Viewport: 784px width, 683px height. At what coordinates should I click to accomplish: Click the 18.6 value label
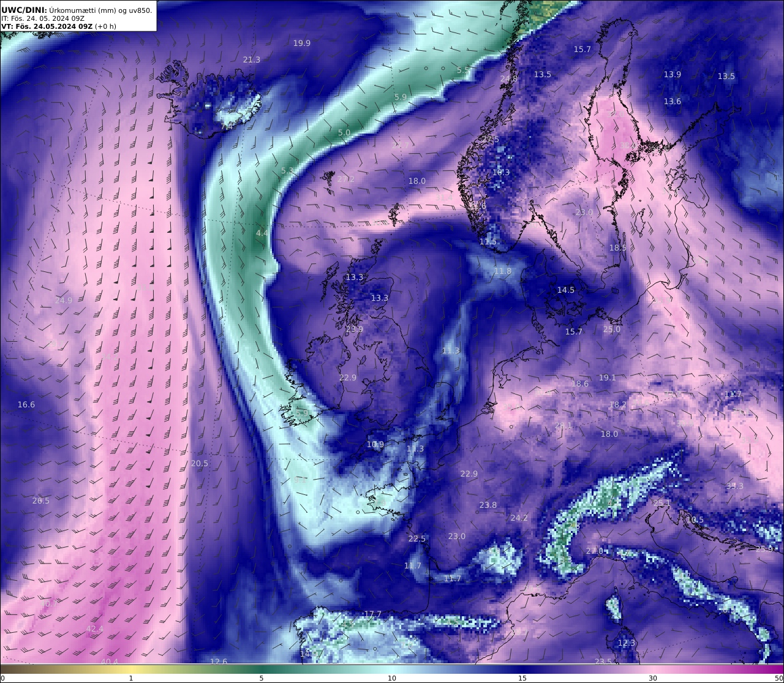pyautogui.click(x=580, y=384)
